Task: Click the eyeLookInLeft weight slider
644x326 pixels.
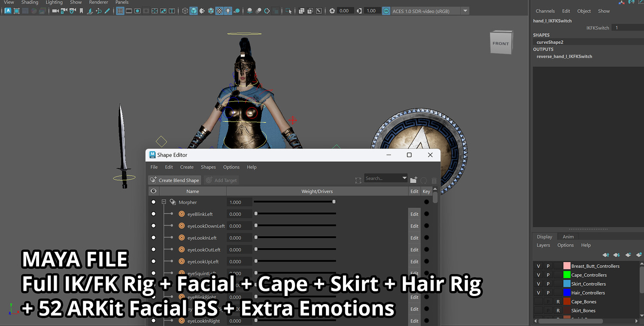Action: (x=295, y=237)
